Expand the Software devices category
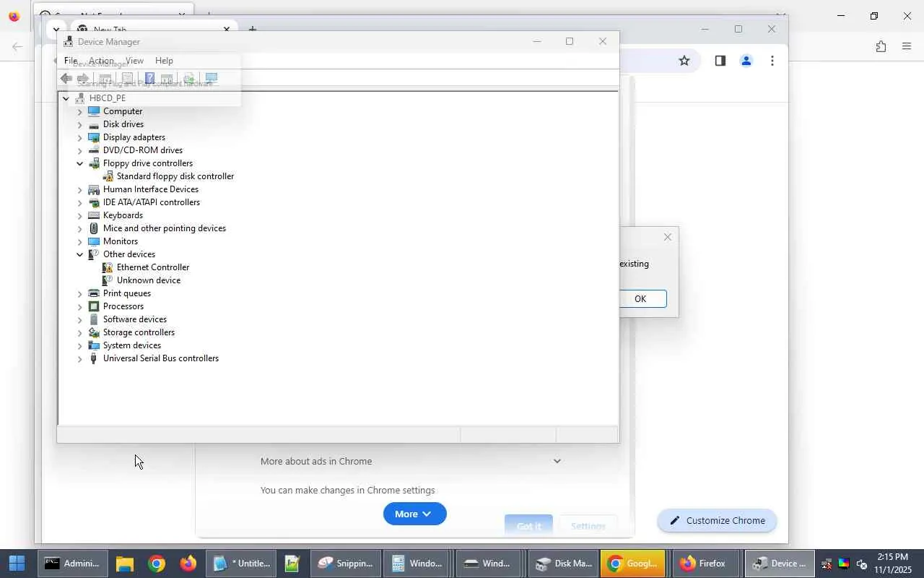Viewport: 924px width, 578px height. 79,319
